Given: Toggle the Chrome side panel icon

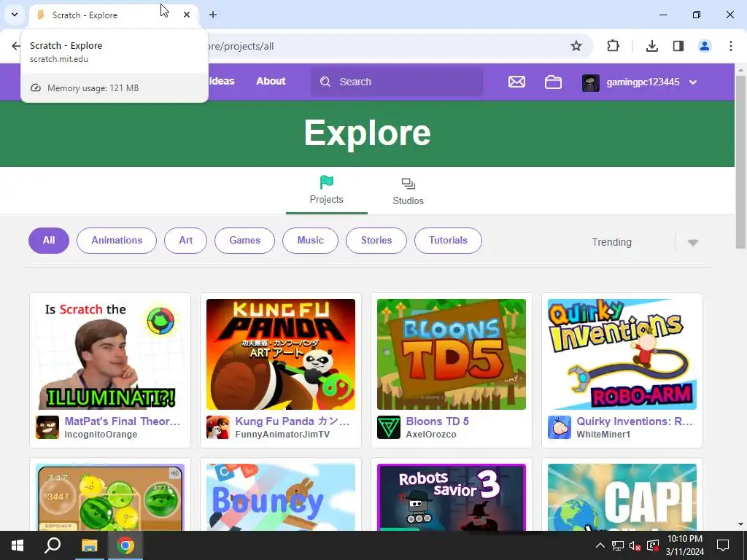Looking at the screenshot, I should pos(678,46).
